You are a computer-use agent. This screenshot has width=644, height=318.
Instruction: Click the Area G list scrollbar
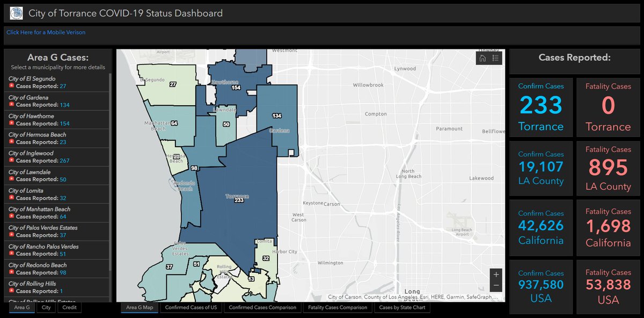click(x=111, y=172)
